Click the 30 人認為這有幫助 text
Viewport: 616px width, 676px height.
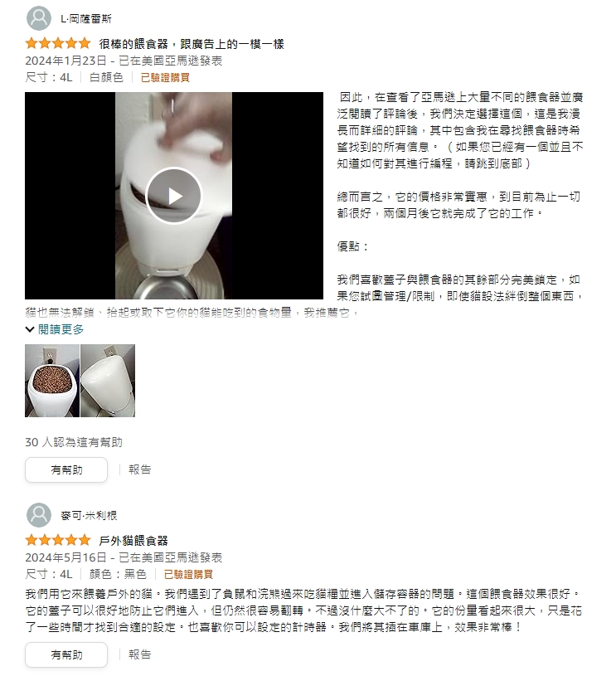click(x=74, y=442)
